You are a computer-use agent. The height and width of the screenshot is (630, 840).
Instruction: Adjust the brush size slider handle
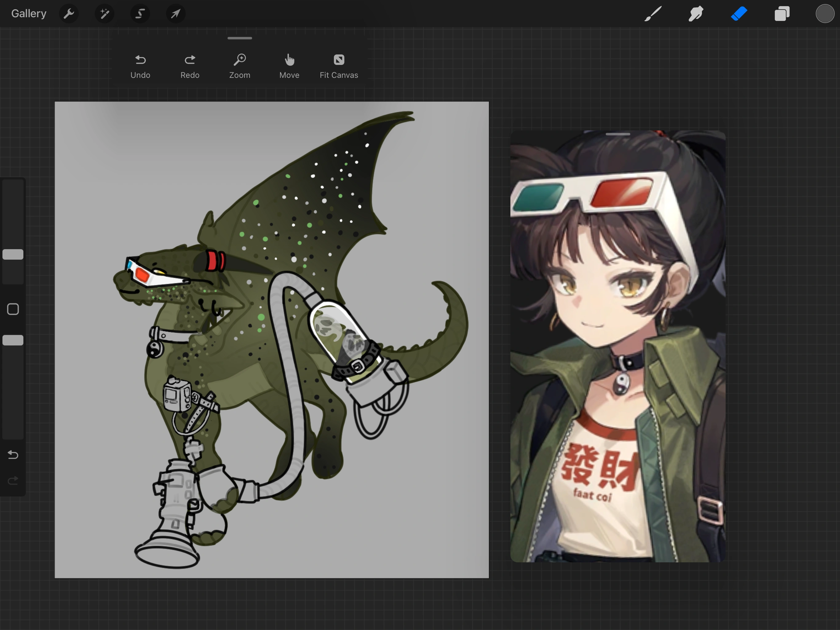click(13, 255)
